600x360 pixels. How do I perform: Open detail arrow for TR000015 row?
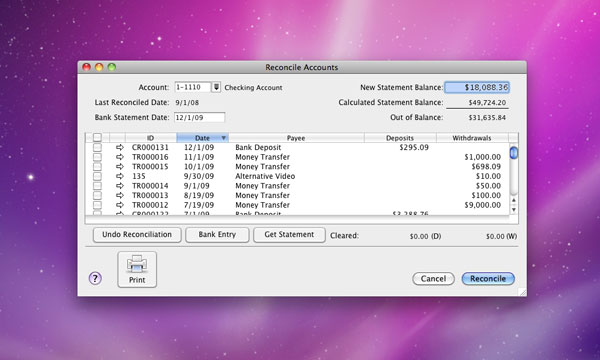point(120,166)
